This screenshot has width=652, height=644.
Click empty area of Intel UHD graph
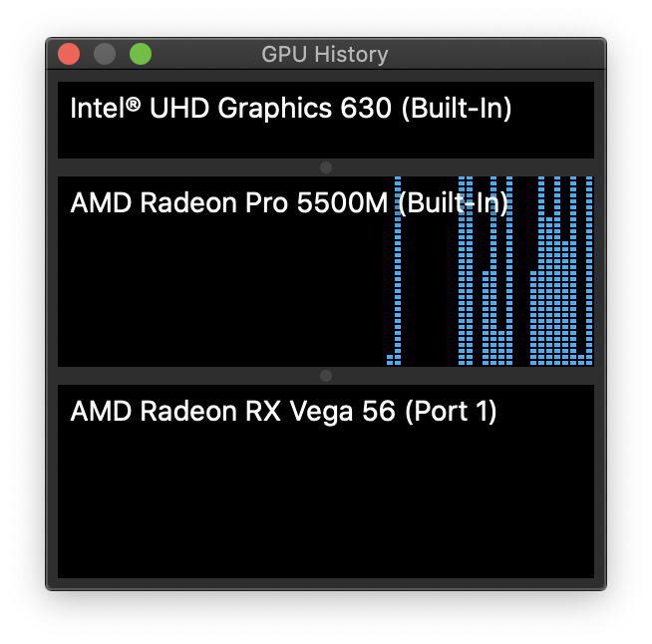click(326, 142)
